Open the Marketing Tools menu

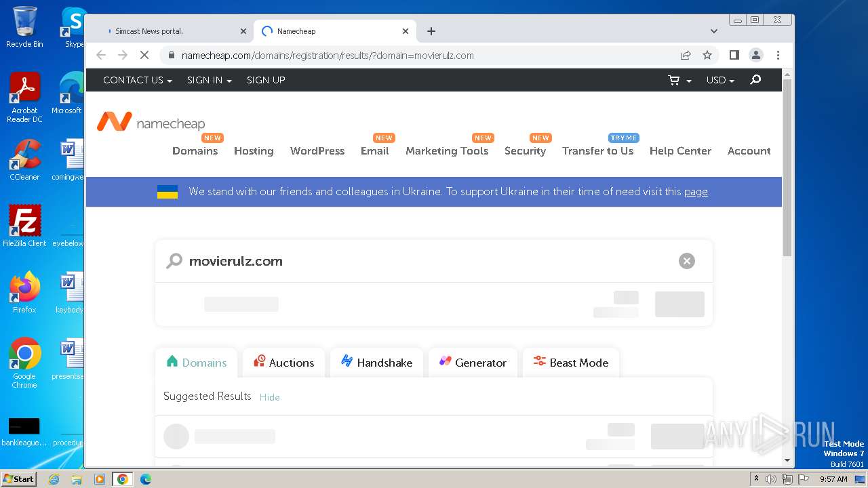447,151
